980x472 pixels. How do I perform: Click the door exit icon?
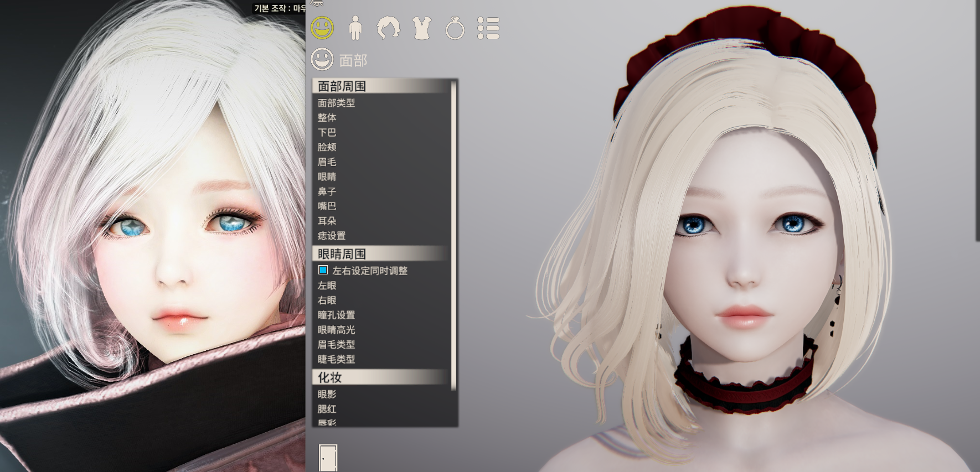pyautogui.click(x=328, y=458)
